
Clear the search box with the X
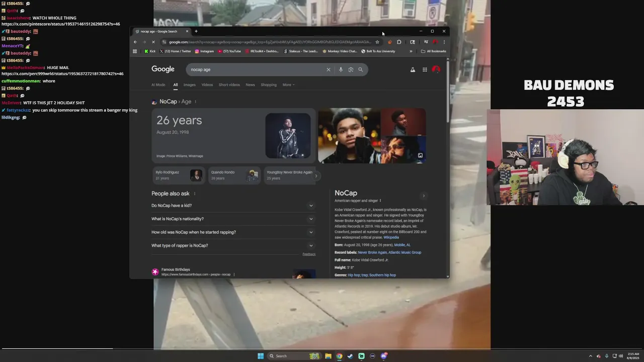point(329,69)
